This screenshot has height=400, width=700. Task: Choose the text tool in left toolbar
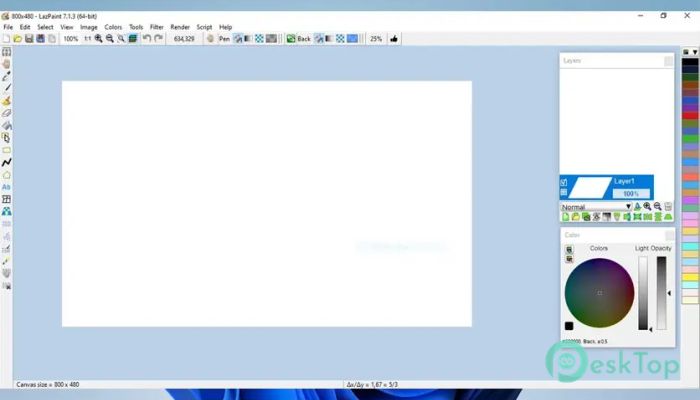[x=6, y=187]
